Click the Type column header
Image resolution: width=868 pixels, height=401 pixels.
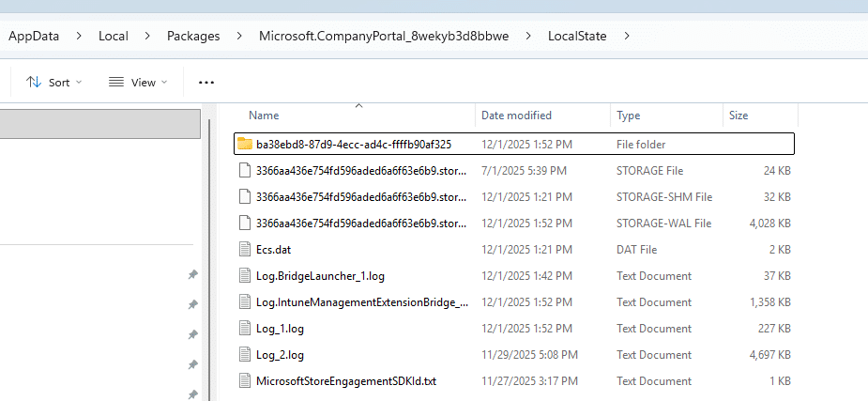tap(629, 116)
